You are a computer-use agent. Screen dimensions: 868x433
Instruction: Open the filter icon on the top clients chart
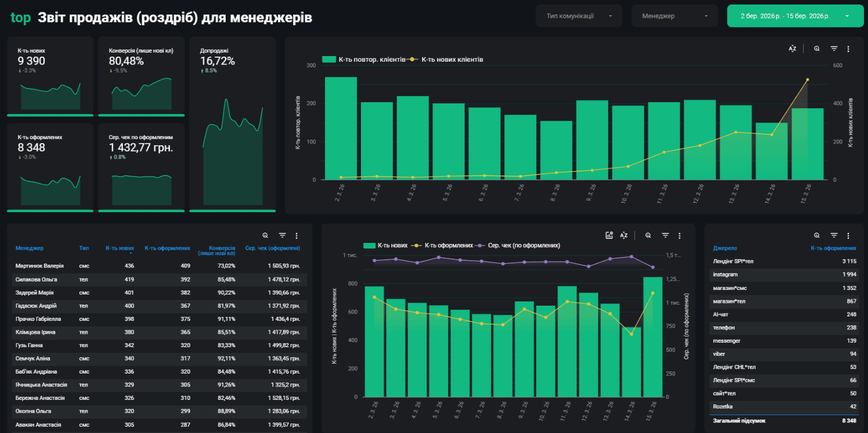point(834,49)
